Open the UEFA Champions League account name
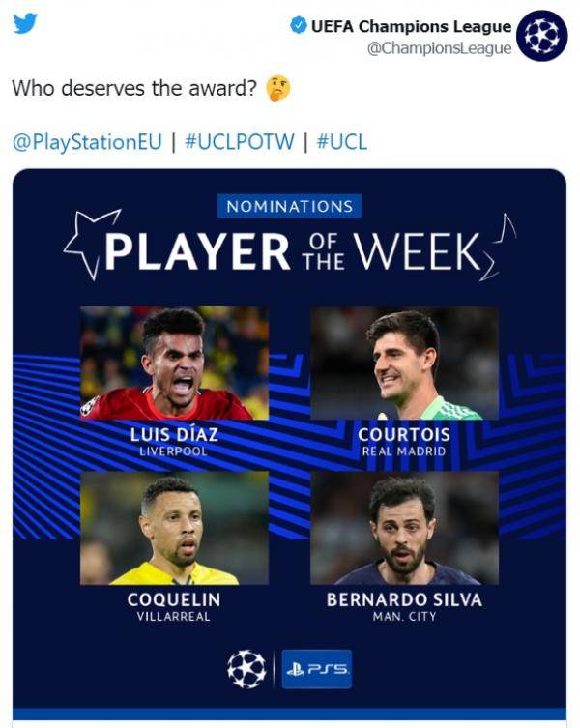This screenshot has height=728, width=580. (x=411, y=26)
